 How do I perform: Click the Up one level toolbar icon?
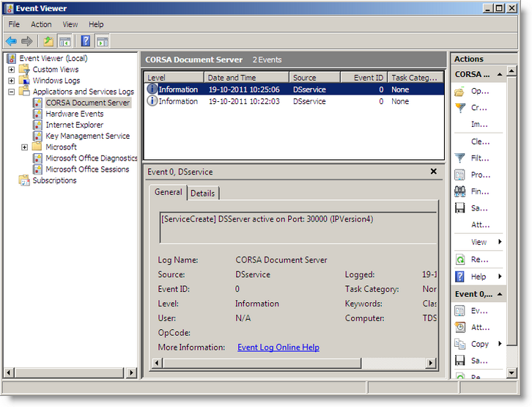pos(48,41)
